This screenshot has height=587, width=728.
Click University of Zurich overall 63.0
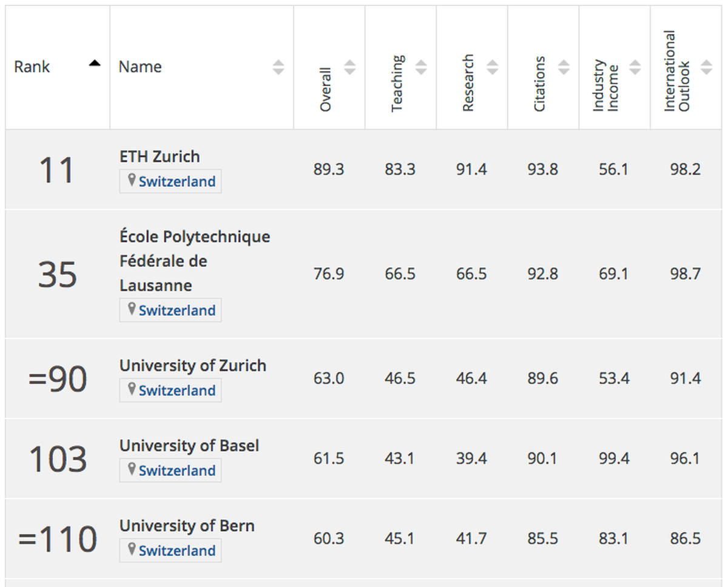329,379
